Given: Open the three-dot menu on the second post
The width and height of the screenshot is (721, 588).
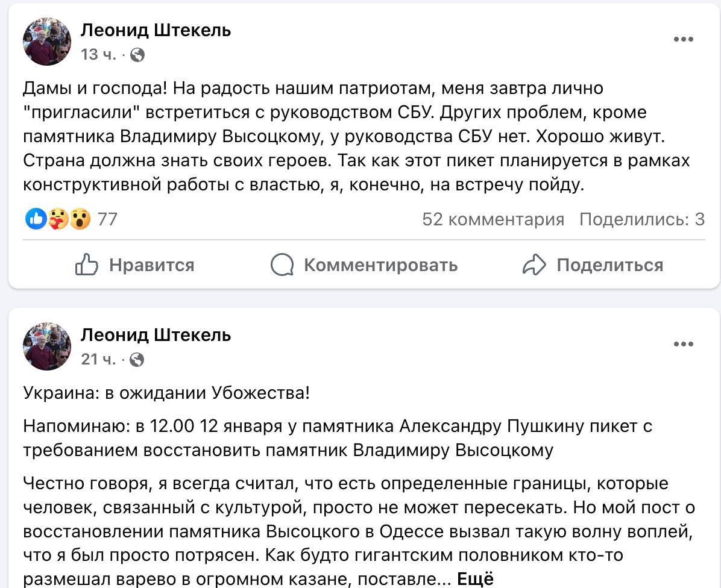Looking at the screenshot, I should [683, 344].
